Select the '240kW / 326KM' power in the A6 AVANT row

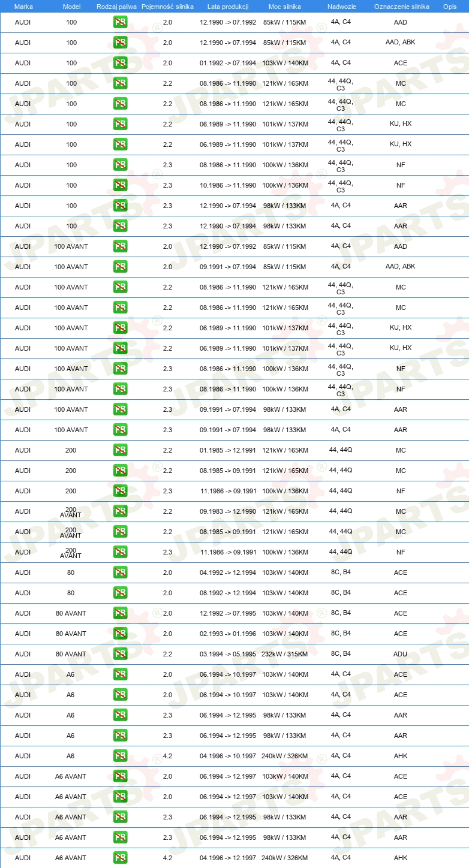coord(284,858)
